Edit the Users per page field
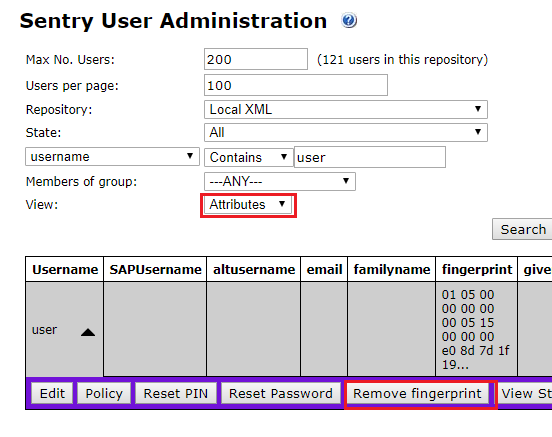 [296, 85]
